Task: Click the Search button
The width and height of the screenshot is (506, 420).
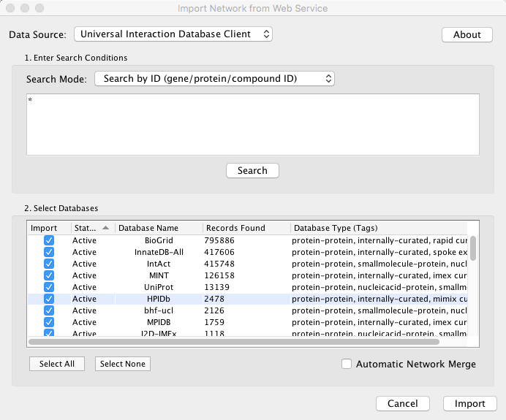Action: point(252,170)
